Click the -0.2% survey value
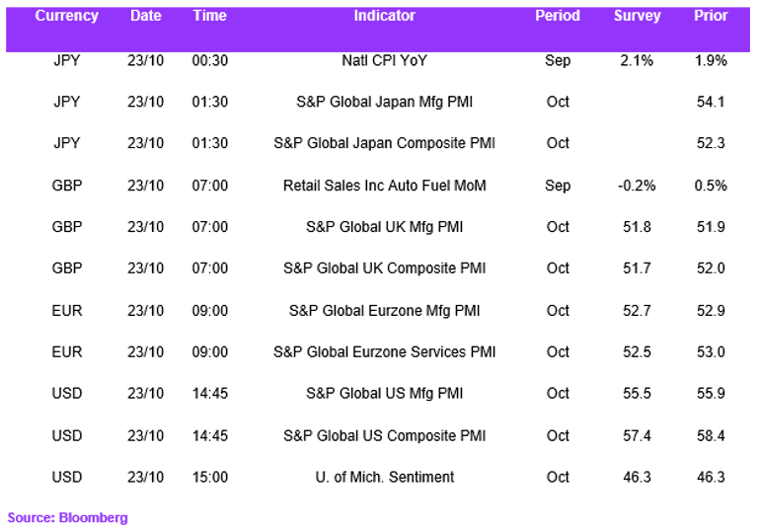This screenshot has height=532, width=760. coord(637,186)
